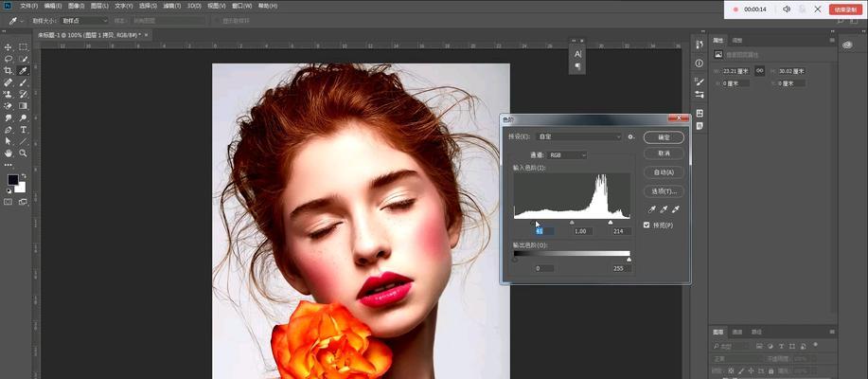Screen dimensions: 868x379
Task: Select the Dodge tool
Action: pyautogui.click(x=24, y=118)
